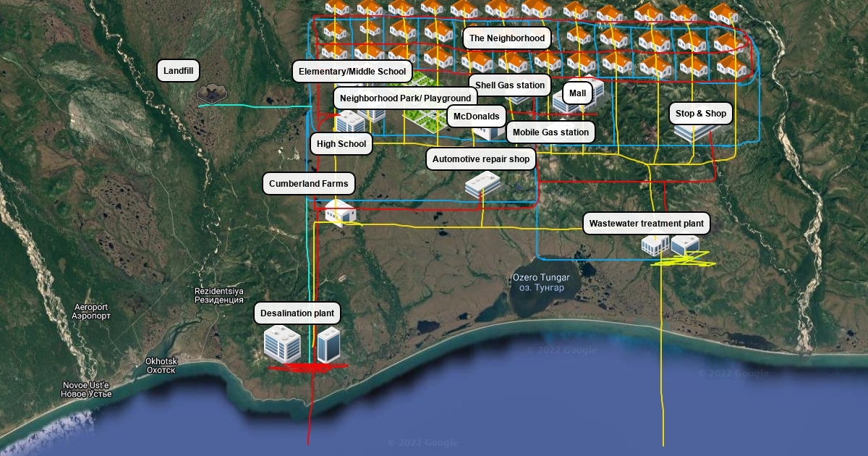Click the Mall building icon
The width and height of the screenshot is (868, 456).
pyautogui.click(x=571, y=101)
